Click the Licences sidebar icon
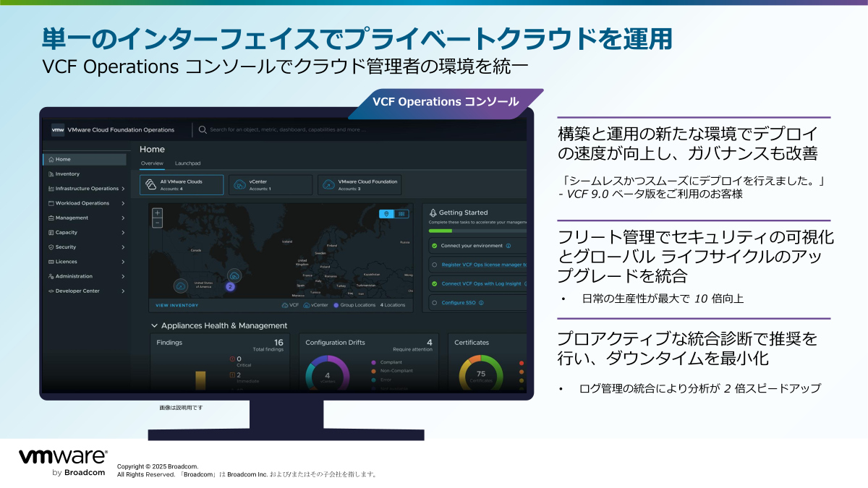 point(51,262)
